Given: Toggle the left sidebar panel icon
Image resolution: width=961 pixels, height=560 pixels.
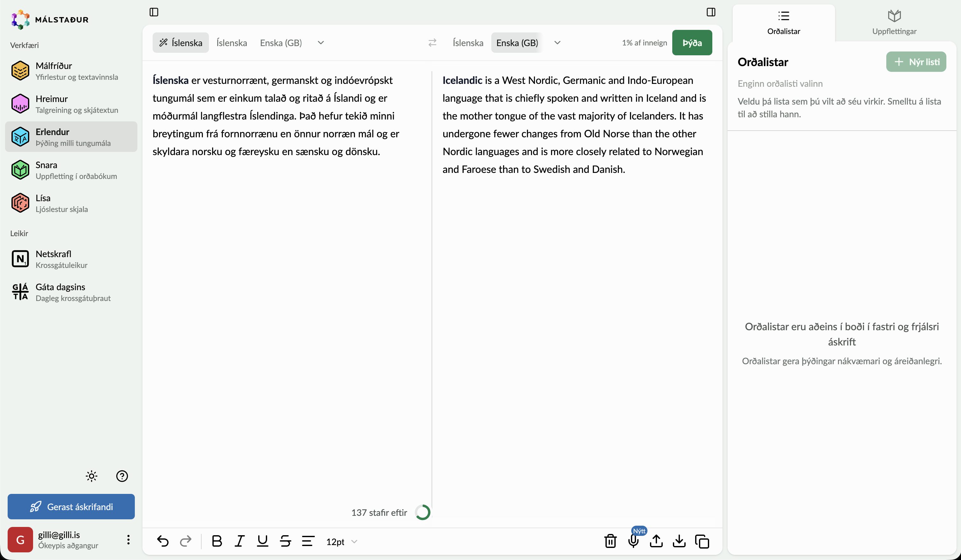Looking at the screenshot, I should tap(154, 12).
